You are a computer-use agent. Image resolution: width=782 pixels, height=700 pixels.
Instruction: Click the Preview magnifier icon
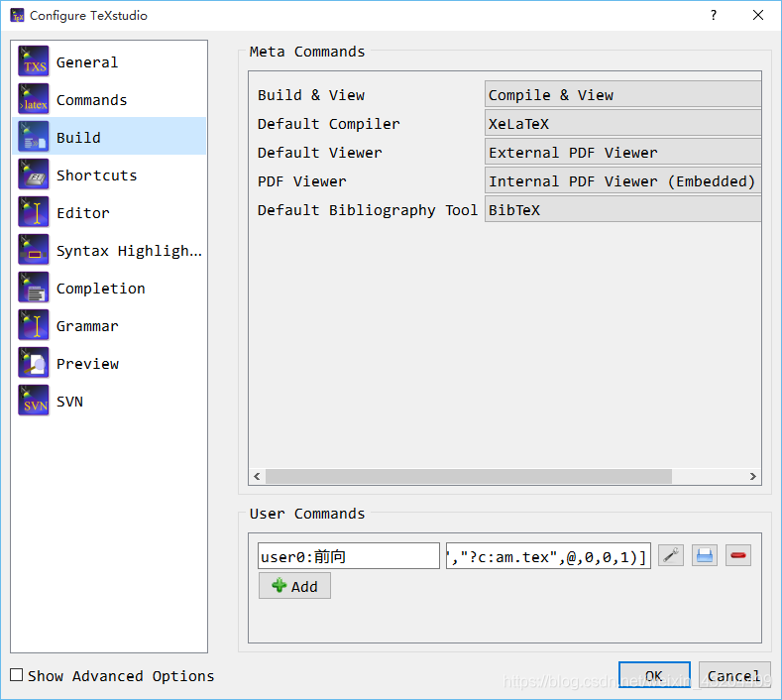(x=34, y=363)
